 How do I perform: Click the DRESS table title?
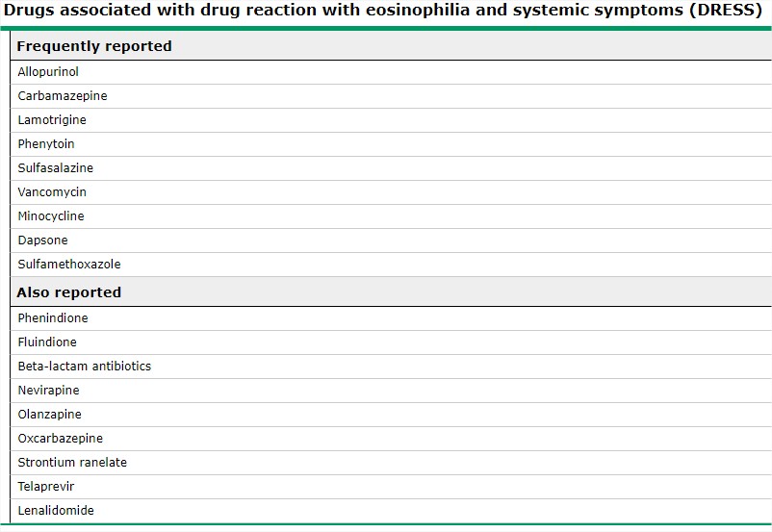(x=383, y=12)
